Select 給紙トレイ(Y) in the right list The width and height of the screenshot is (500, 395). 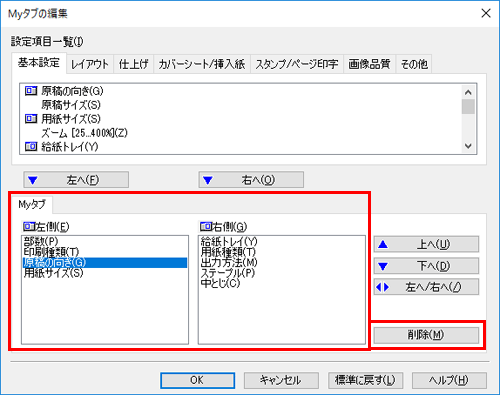281,241
